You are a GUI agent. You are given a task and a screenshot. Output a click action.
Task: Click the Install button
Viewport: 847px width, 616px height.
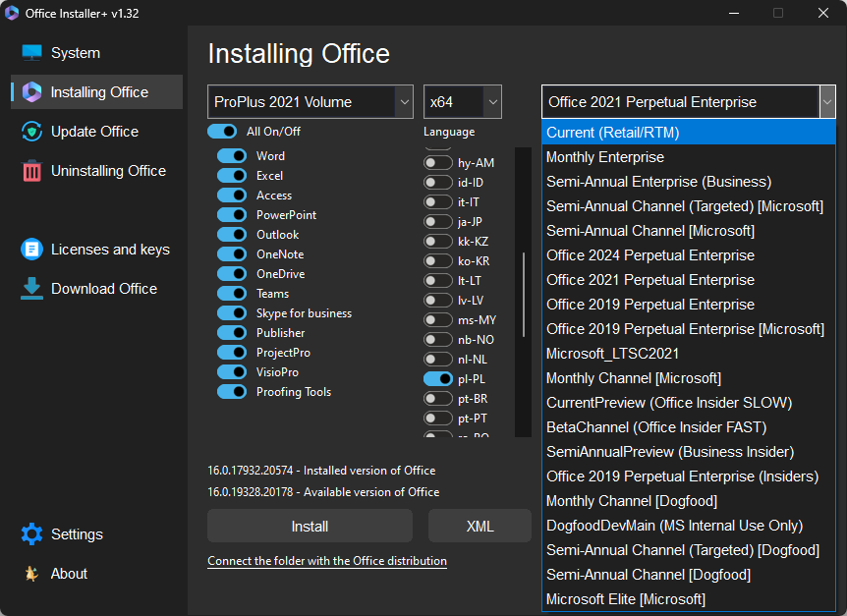tap(311, 526)
